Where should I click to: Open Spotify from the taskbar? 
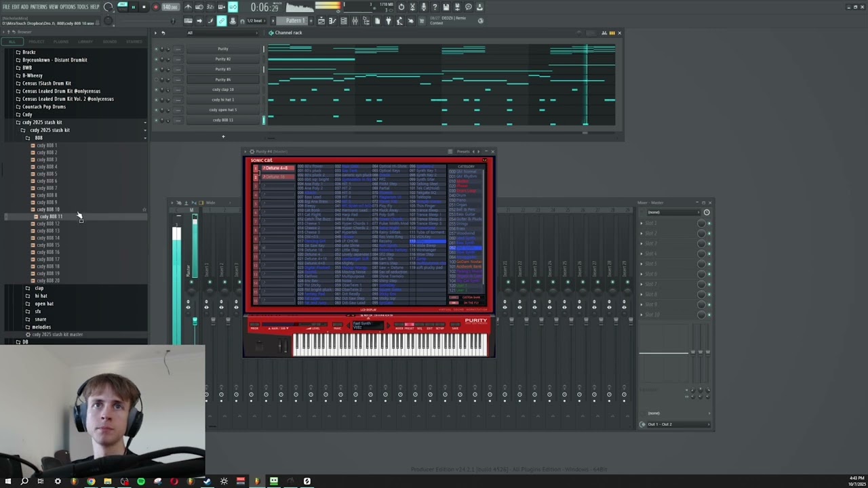tap(140, 481)
